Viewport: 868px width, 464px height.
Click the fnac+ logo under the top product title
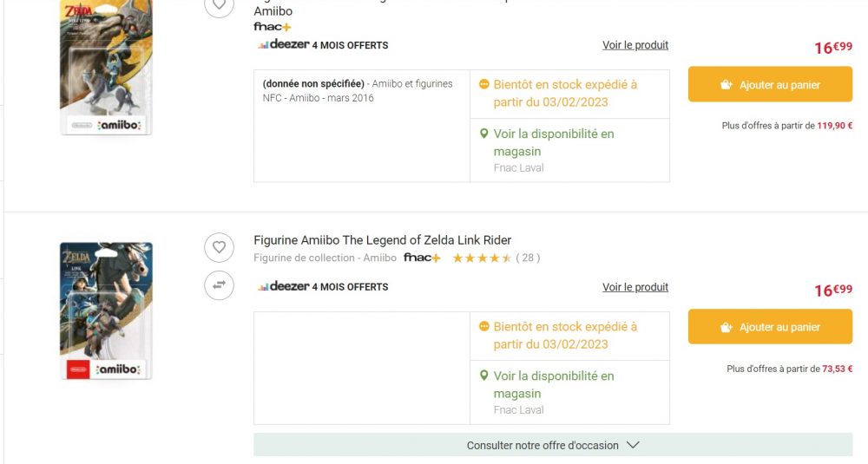pyautogui.click(x=272, y=27)
